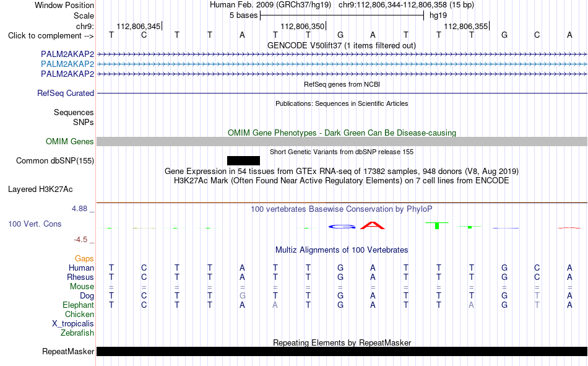Screen dimensions: 588x366
Task: Select the orange Gaps label
Action: coord(84,258)
